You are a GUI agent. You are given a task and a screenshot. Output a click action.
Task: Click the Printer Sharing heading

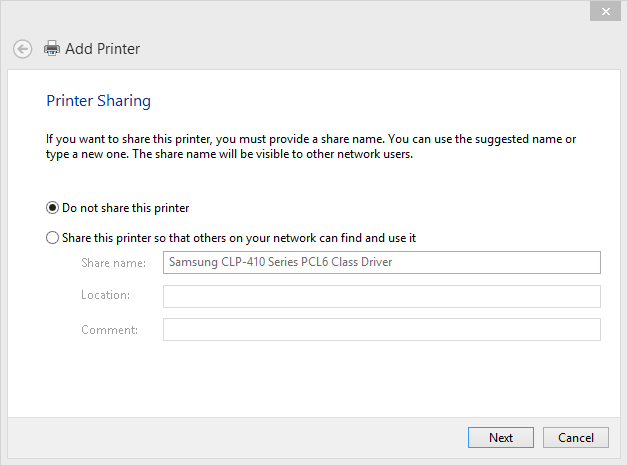click(x=98, y=101)
